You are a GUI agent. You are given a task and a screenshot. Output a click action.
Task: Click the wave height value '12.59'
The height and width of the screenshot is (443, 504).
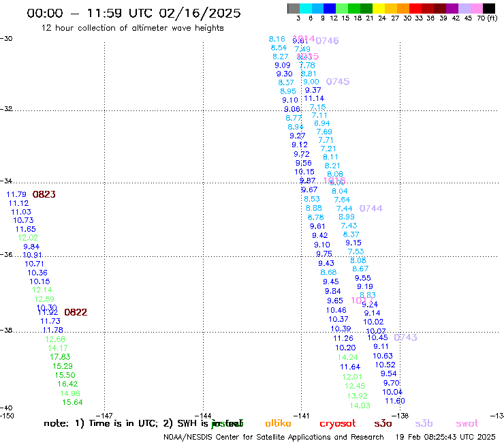pyautogui.click(x=44, y=299)
